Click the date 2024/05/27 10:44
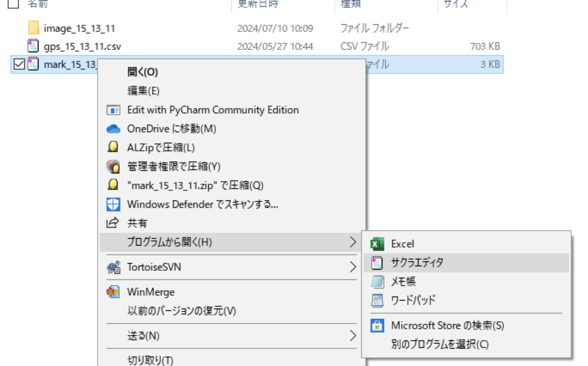This screenshot has height=366, width=588. pyautogui.click(x=275, y=46)
